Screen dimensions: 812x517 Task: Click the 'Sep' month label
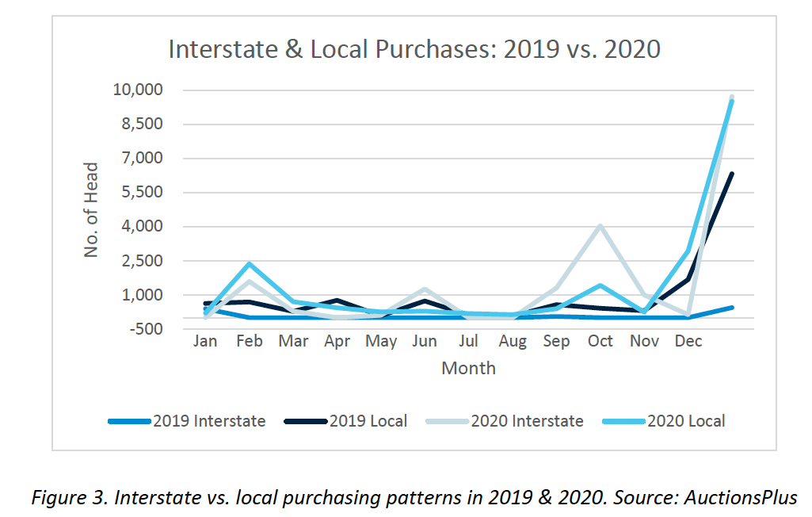tap(556, 342)
